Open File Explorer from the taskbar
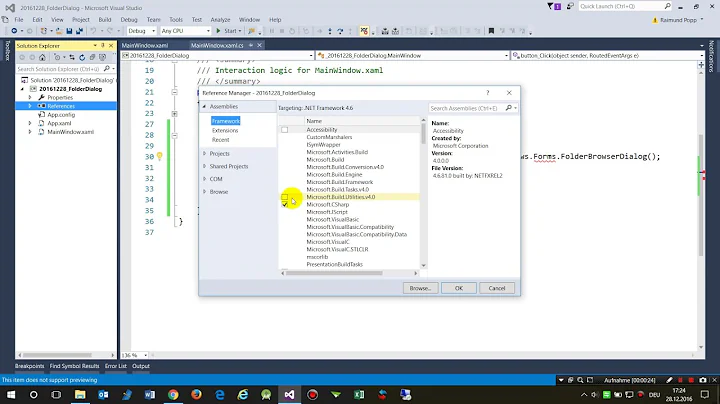 80,394
